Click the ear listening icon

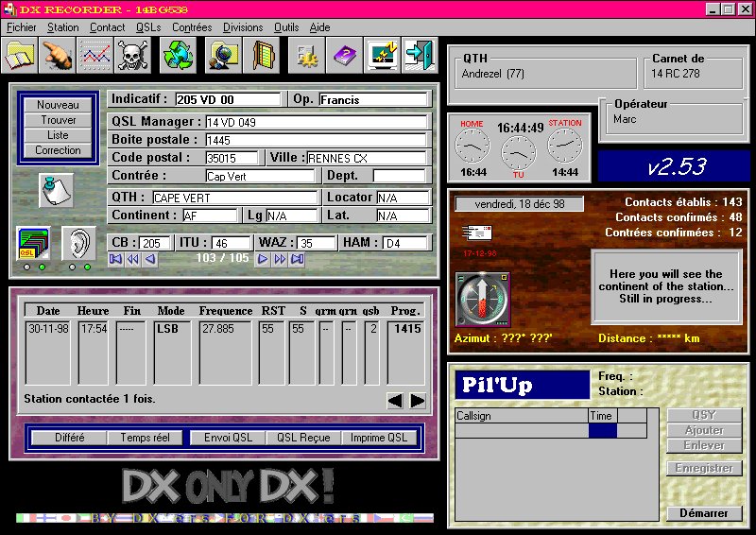(x=78, y=244)
